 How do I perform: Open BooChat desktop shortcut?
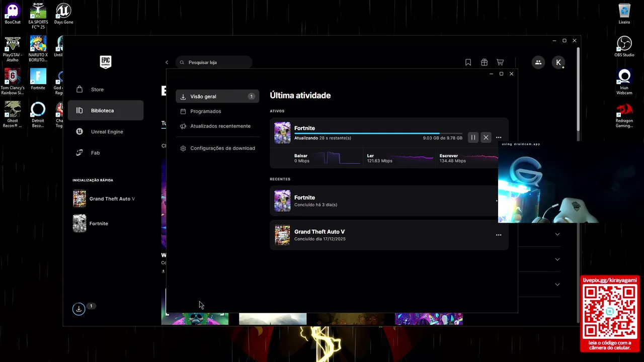click(x=13, y=14)
